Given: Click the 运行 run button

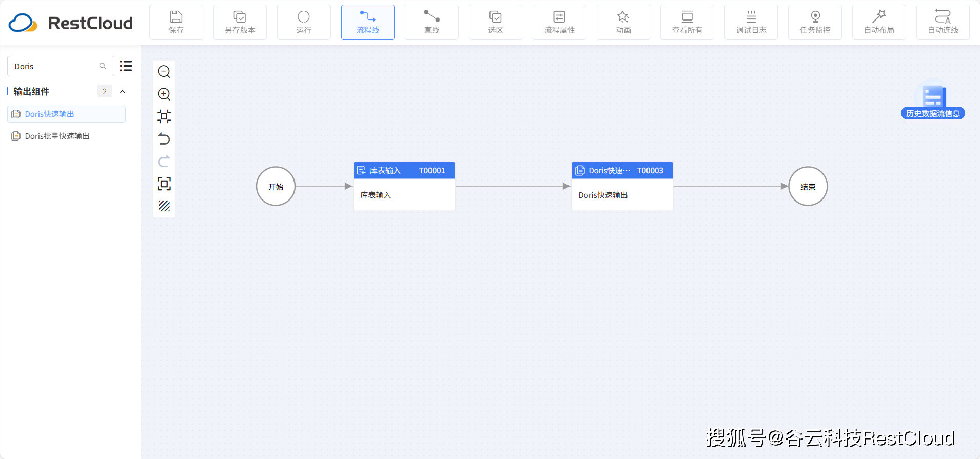Looking at the screenshot, I should 304,23.
